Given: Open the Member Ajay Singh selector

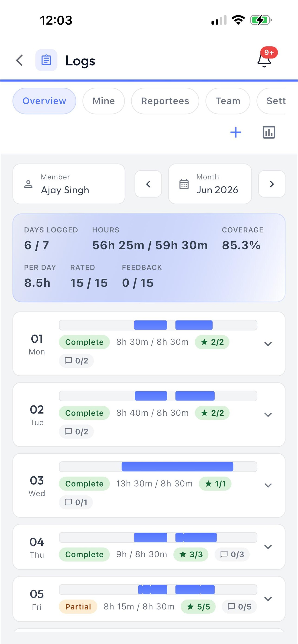Looking at the screenshot, I should tap(69, 184).
